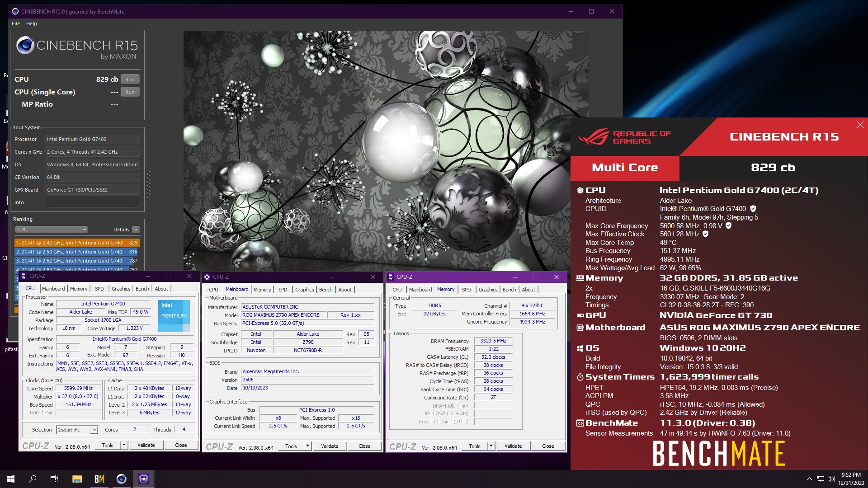Open Mainboard tab in right CPU-Z window
Screen dimensions: 868x488
pyautogui.click(x=420, y=290)
